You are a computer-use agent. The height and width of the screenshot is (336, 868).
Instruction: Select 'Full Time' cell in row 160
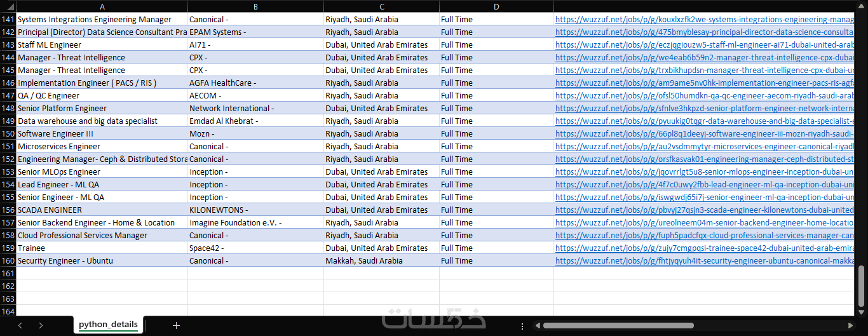click(x=497, y=260)
